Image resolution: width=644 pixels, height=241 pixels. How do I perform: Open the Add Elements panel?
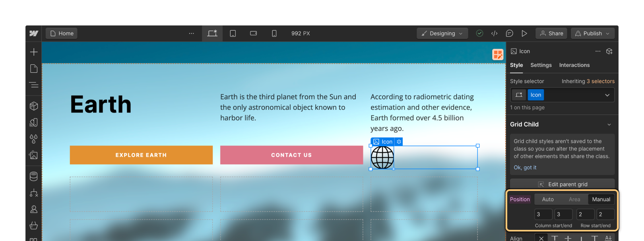(34, 52)
